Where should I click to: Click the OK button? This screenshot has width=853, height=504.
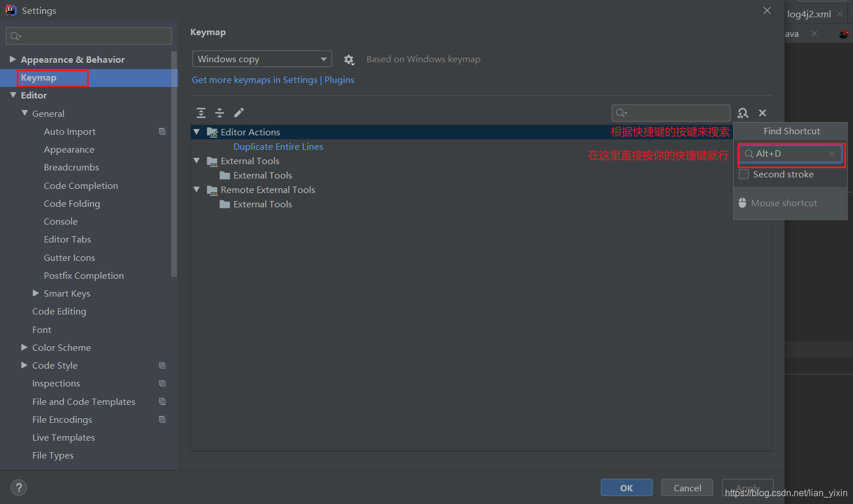pyautogui.click(x=626, y=488)
